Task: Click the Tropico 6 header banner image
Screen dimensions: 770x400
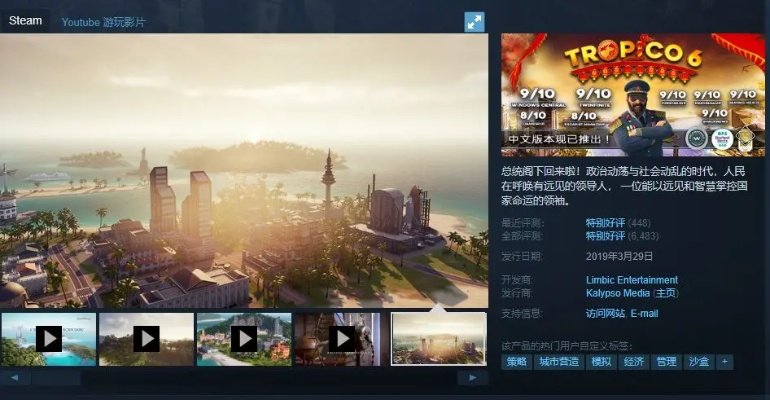Action: 633,95
